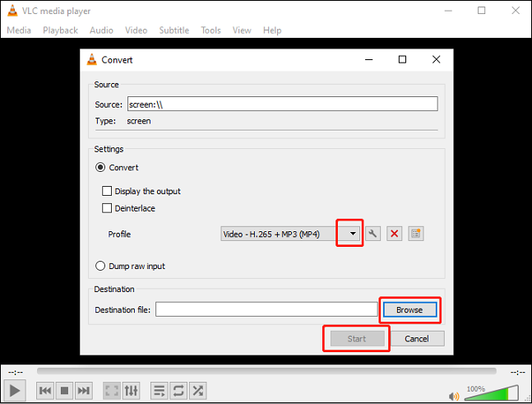
Task: Adjust the volume slider at 100%
Action: coord(491,393)
